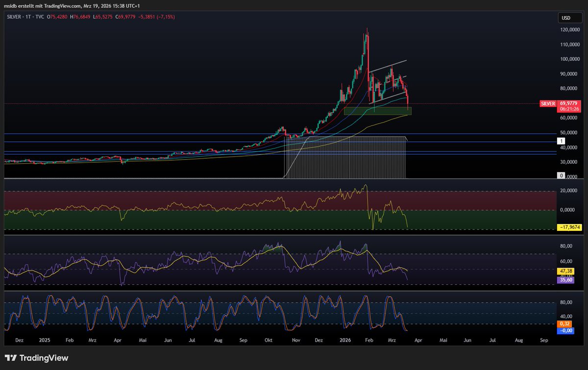Click the red dotted current price line
The height and width of the screenshot is (370, 588).
(196, 104)
